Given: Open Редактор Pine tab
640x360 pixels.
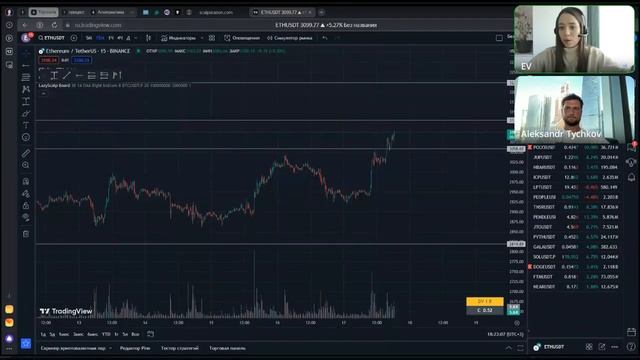Looking at the screenshot, I should [135, 348].
